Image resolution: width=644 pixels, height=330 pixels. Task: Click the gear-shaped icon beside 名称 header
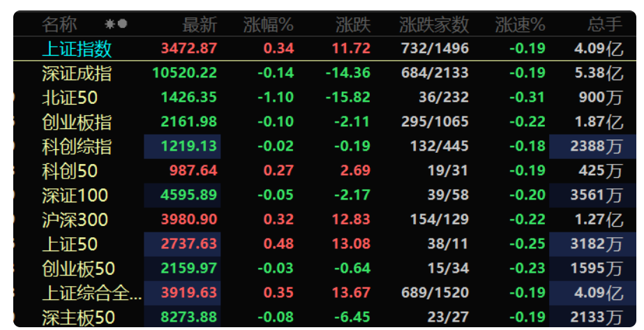pos(110,24)
